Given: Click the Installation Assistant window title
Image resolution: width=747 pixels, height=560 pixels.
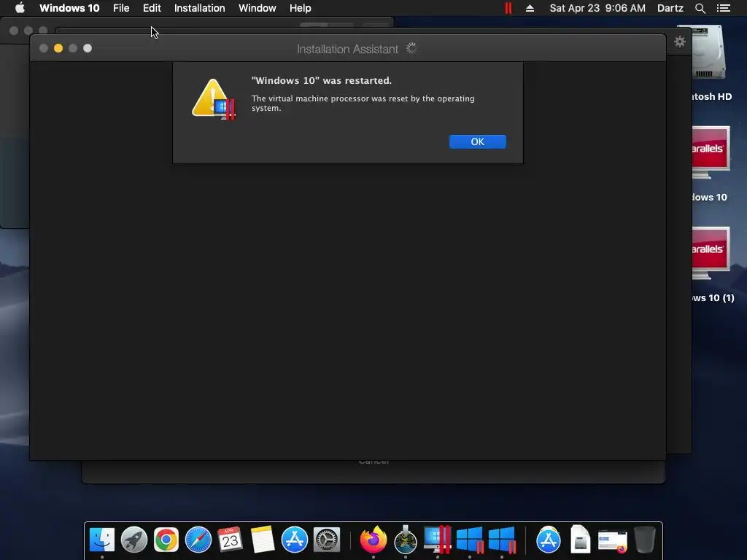Looking at the screenshot, I should (347, 49).
